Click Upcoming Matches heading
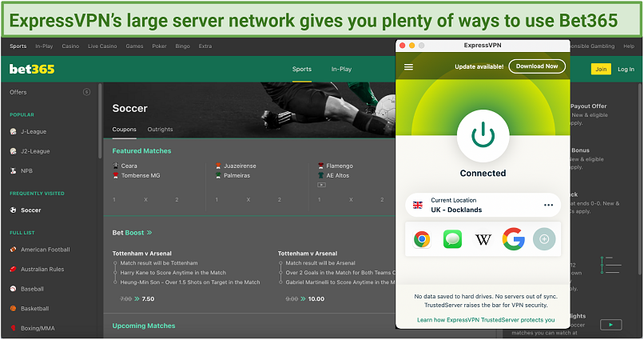Image resolution: width=644 pixels, height=340 pixels. (144, 326)
